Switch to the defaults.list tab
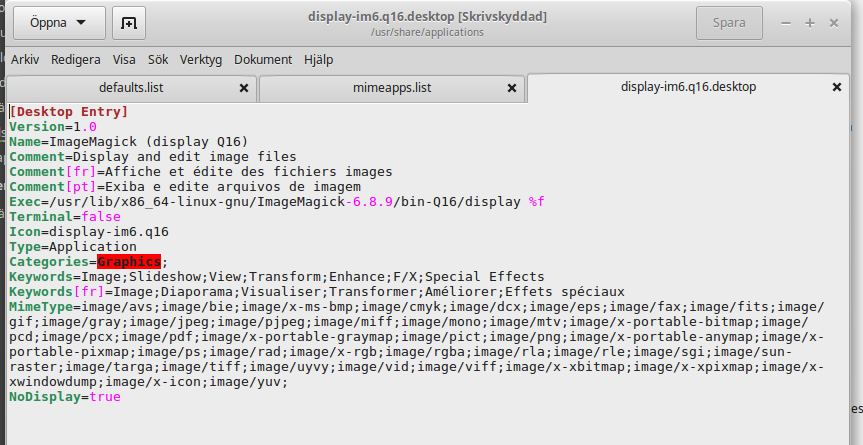 coord(131,88)
